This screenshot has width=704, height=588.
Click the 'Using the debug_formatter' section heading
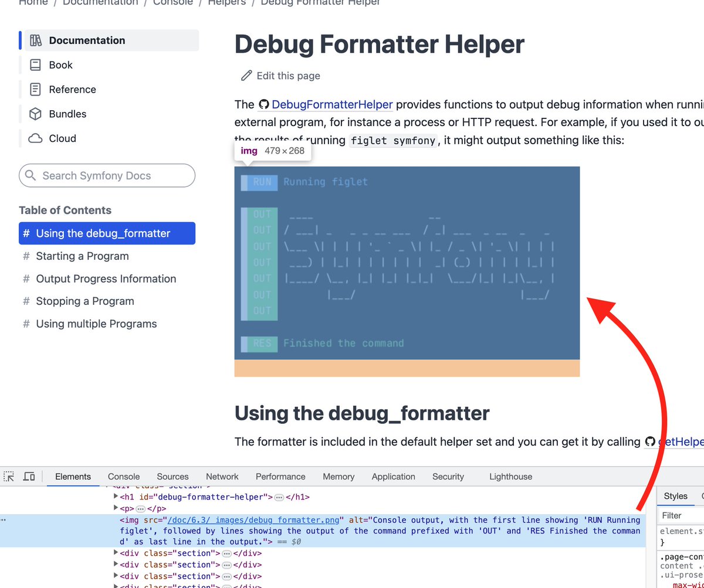[362, 413]
